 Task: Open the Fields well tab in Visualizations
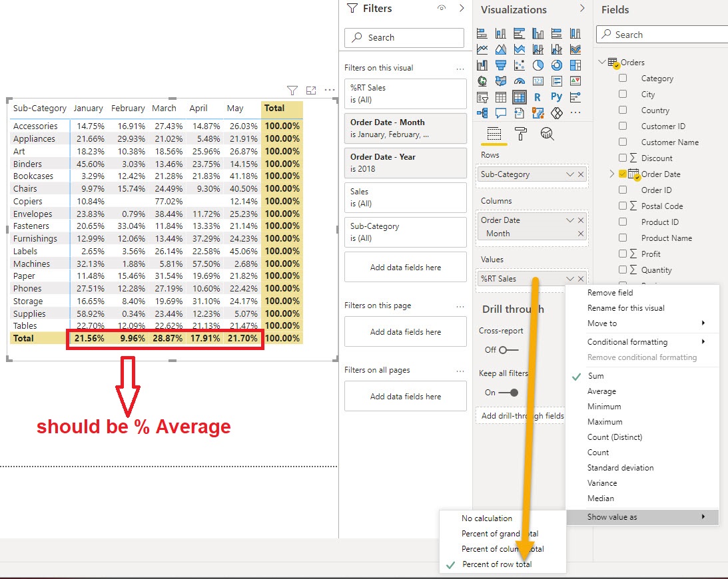click(494, 134)
